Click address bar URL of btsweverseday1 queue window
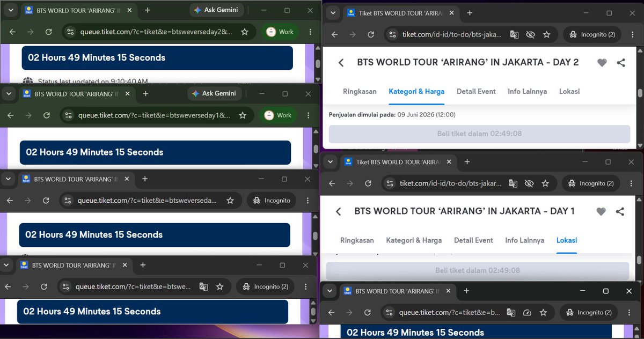Screen dimensions: 644x339 pos(154,115)
